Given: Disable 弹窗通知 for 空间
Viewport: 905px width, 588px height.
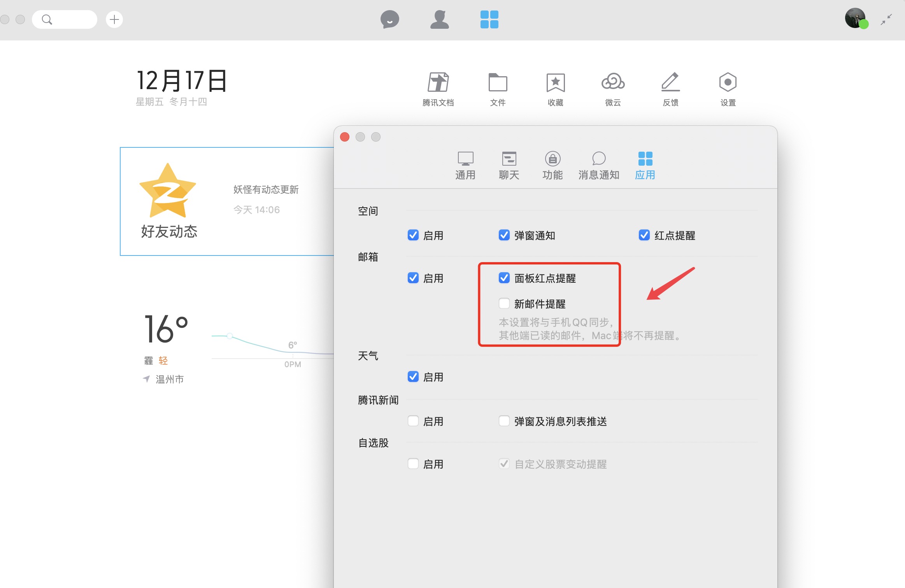Looking at the screenshot, I should point(504,235).
